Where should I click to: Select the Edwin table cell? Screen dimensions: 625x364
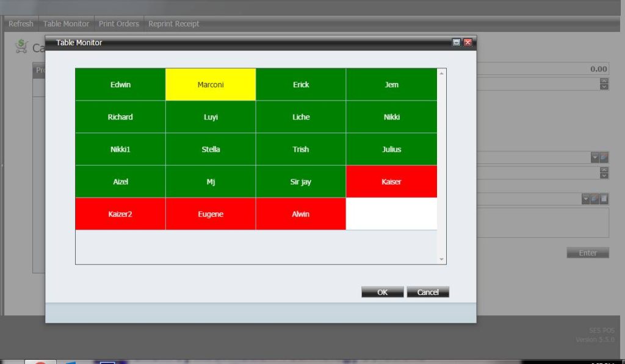(x=120, y=85)
